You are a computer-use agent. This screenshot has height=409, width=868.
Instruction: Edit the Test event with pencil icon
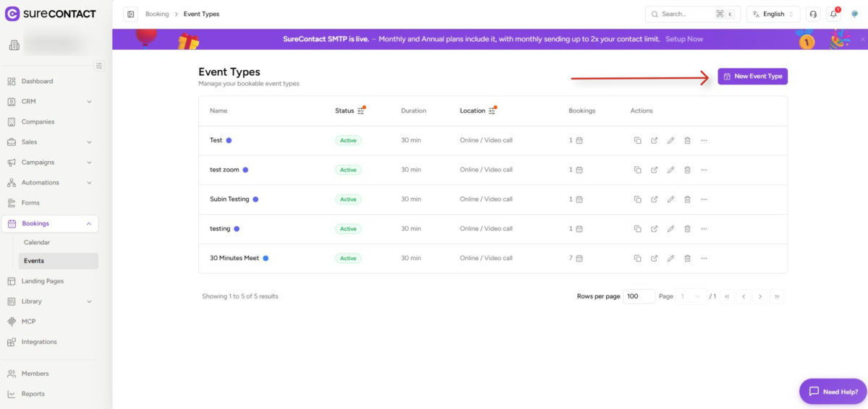pos(671,140)
